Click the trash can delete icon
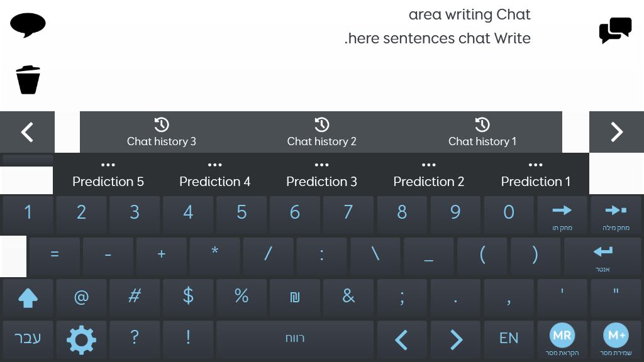The height and width of the screenshot is (362, 644). coord(28,80)
